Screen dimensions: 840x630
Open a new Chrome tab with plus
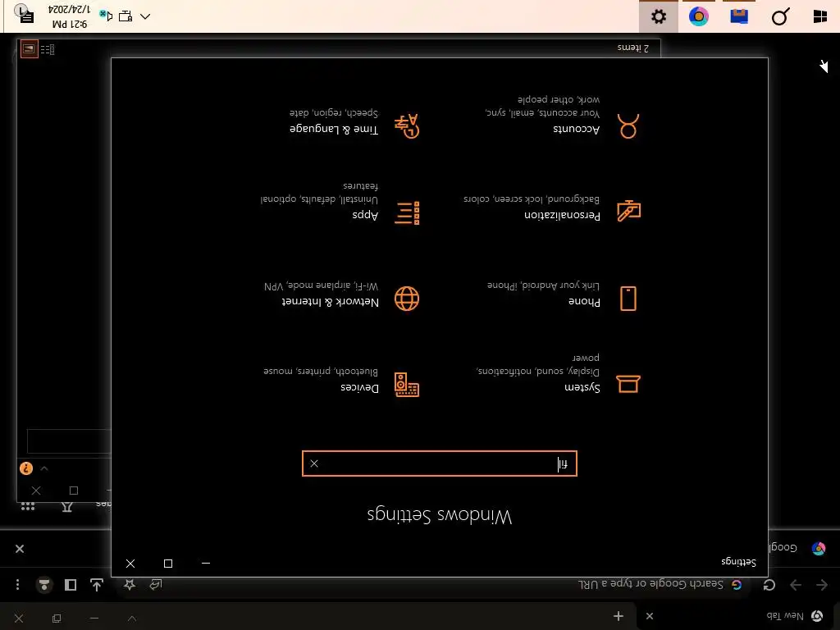click(619, 616)
